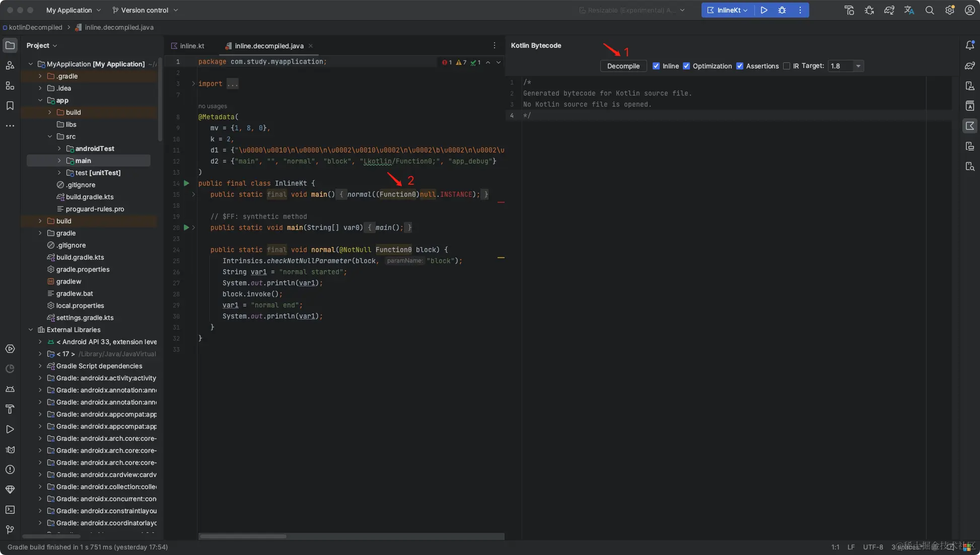This screenshot has height=555, width=980.
Task: Switch to the inline.kt tab
Action: tap(188, 46)
